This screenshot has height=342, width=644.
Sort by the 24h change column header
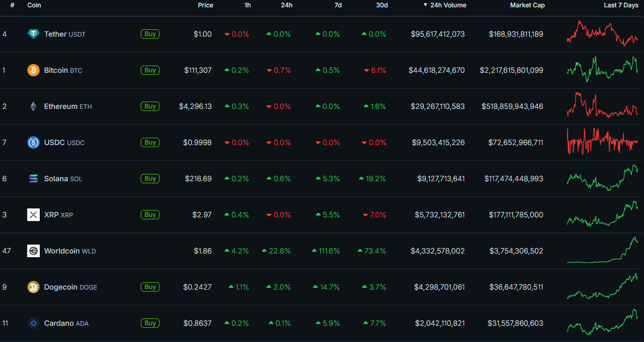287,5
